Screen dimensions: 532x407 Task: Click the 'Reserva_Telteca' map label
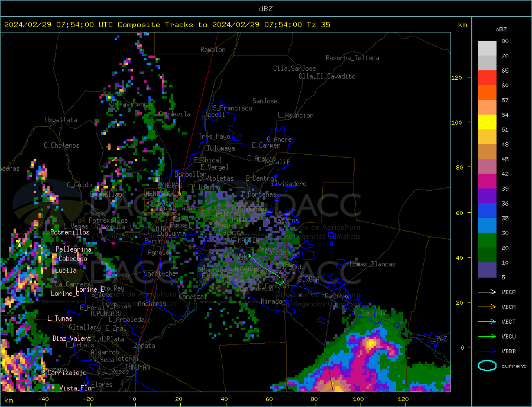[x=352, y=58]
